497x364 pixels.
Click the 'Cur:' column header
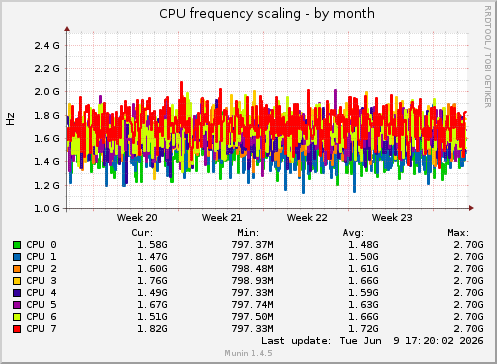click(142, 233)
